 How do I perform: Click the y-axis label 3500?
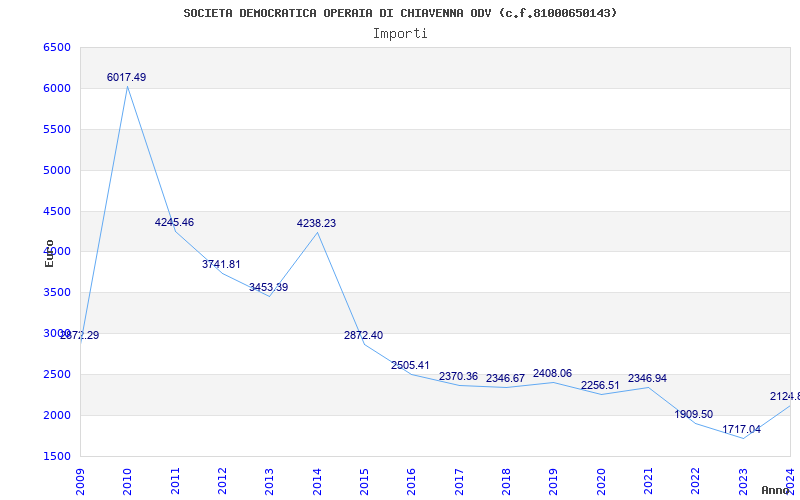tap(57, 292)
